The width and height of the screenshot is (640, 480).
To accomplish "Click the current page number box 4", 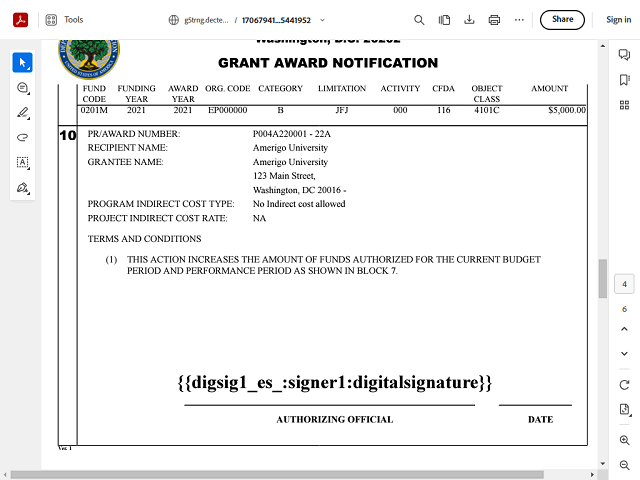I will (624, 284).
